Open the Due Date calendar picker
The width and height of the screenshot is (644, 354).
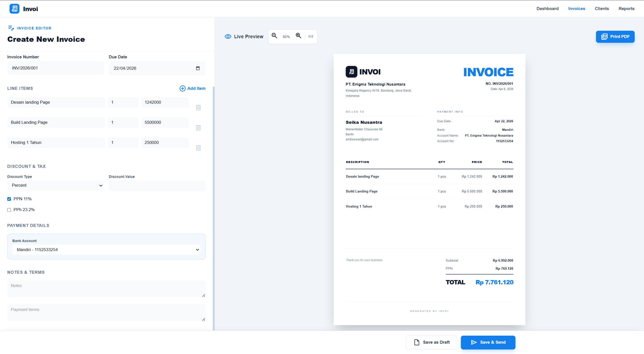(198, 68)
